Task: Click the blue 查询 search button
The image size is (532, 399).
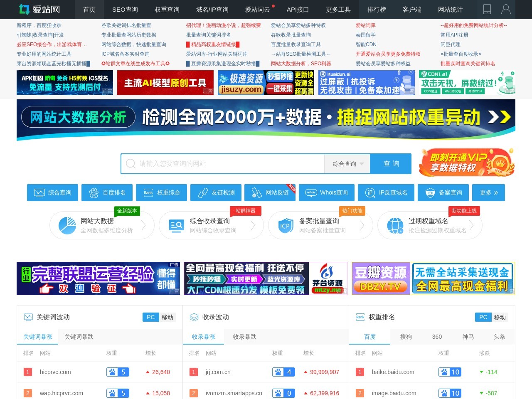Action: (391, 164)
